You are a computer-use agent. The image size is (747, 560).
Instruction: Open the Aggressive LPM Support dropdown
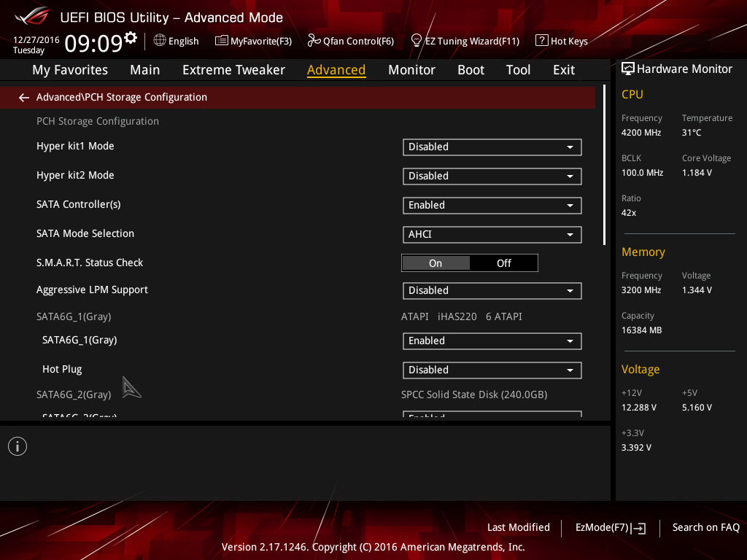tap(492, 290)
